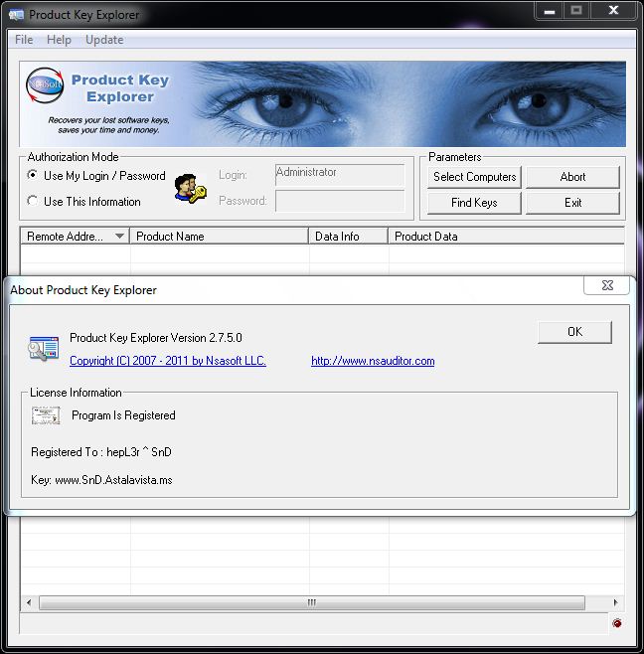Click the scrollbar right arrow
Viewport: 644px width, 654px height.
pyautogui.click(x=616, y=602)
